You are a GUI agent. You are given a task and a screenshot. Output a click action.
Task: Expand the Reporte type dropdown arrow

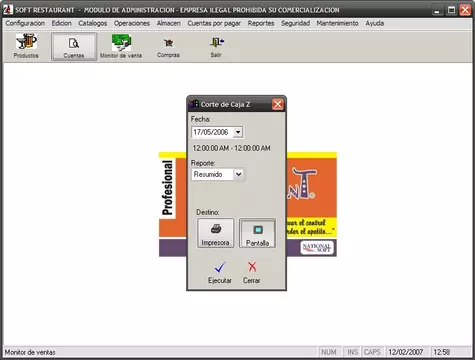click(x=238, y=174)
